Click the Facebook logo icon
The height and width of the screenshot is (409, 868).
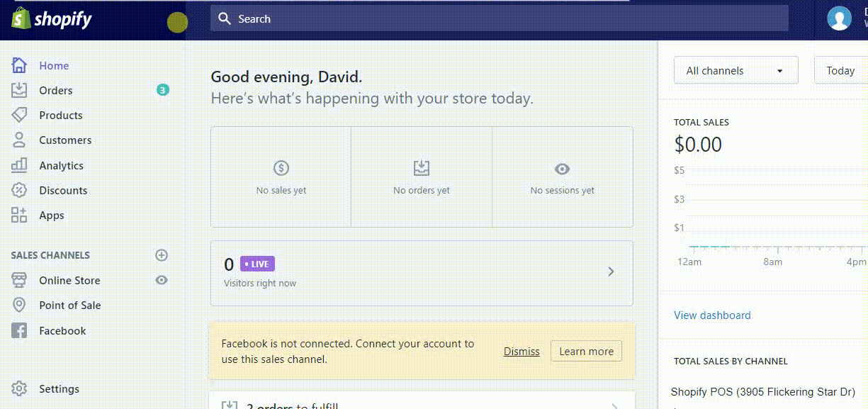[19, 330]
